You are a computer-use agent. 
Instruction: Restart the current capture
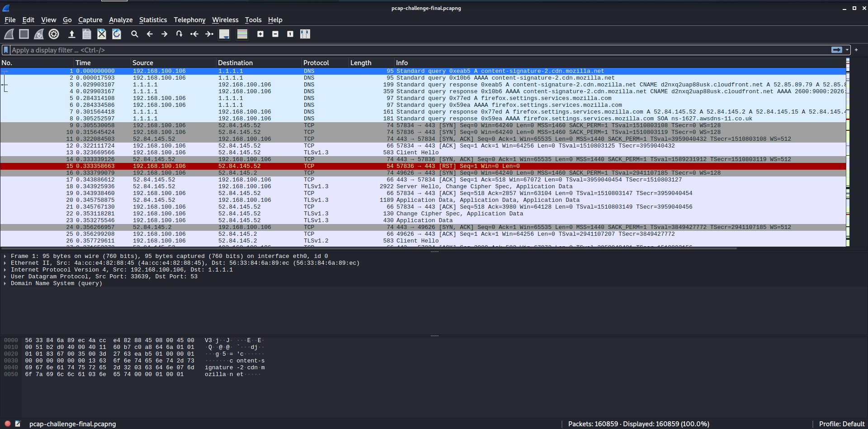point(39,34)
